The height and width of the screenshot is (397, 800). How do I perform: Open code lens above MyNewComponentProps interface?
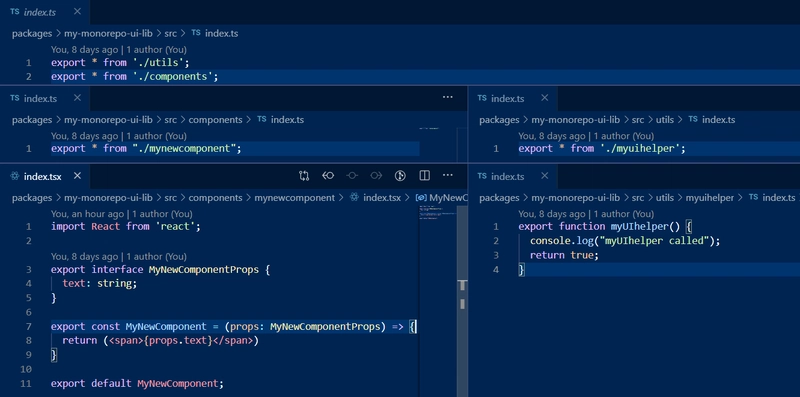pyautogui.click(x=118, y=257)
